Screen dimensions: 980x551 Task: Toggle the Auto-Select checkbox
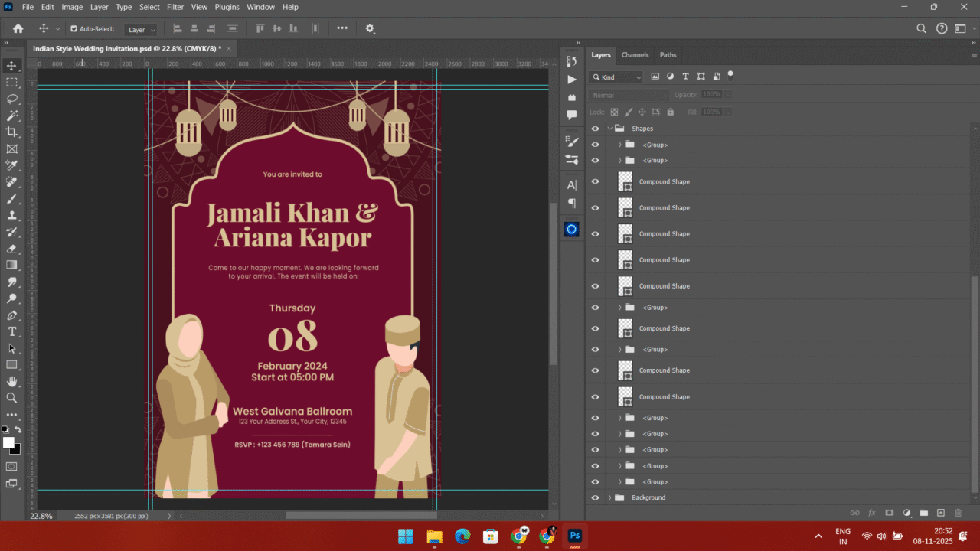pos(73,29)
